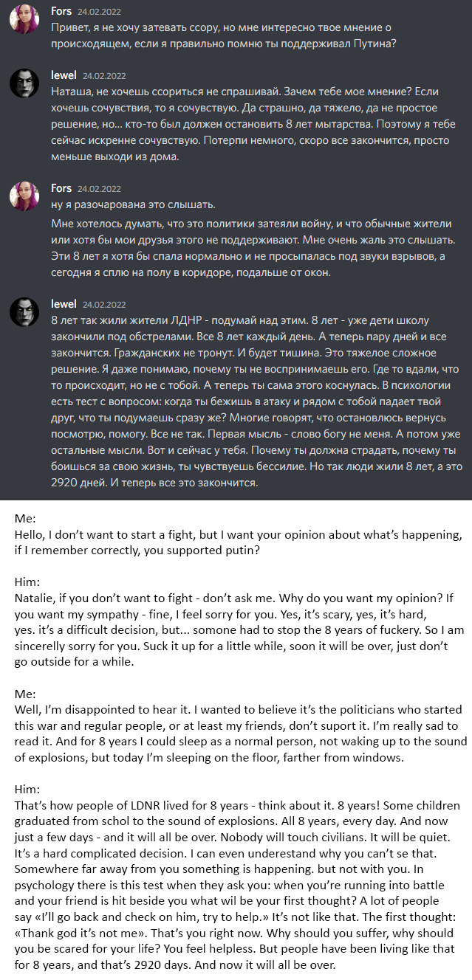Click lewel username above '8 лет так жили'
472x980 pixels.
[64, 303]
